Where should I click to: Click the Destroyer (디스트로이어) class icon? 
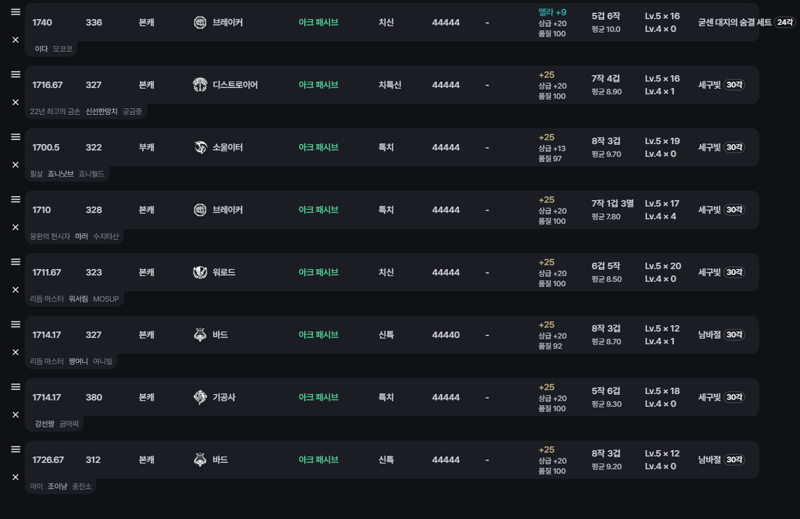(x=200, y=85)
